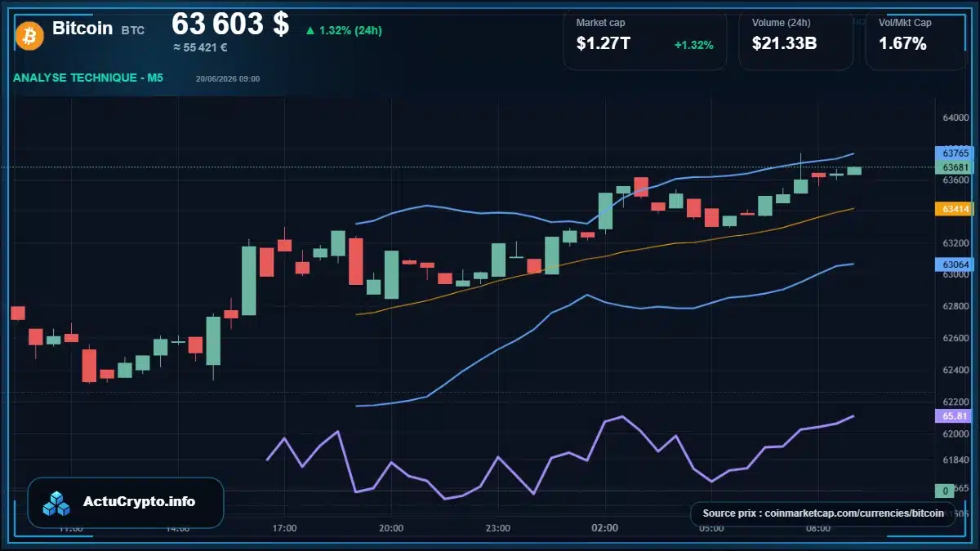This screenshot has height=551, width=980.
Task: Click the Volume (24h) card title
Action: pyautogui.click(x=780, y=23)
